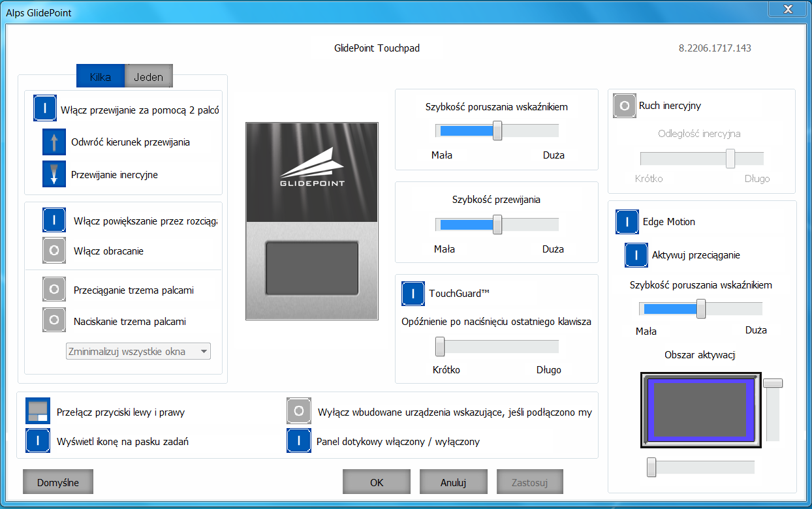Viewport: 812px width, 509px height.
Task: Click the Przeciąganie trzema palcami label
Action: tap(134, 290)
